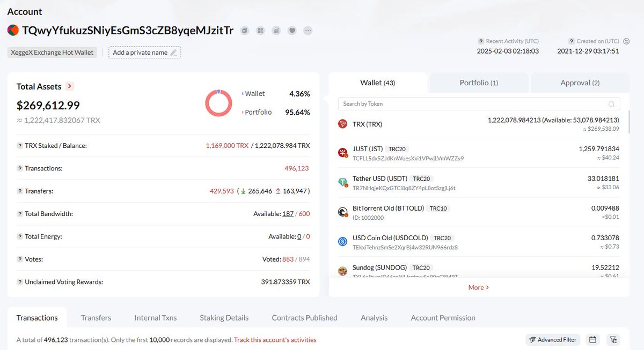Click the wallet/portfolio donut chart
This screenshot has height=350, width=644.
(x=218, y=103)
